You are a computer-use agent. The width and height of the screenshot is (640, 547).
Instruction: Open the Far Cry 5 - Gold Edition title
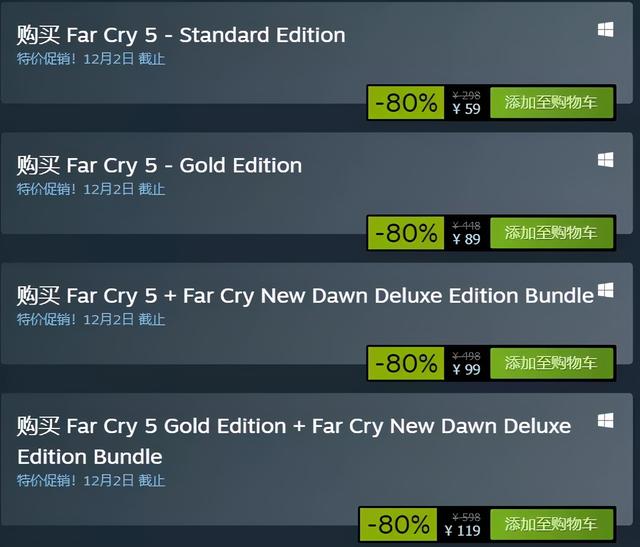159,165
